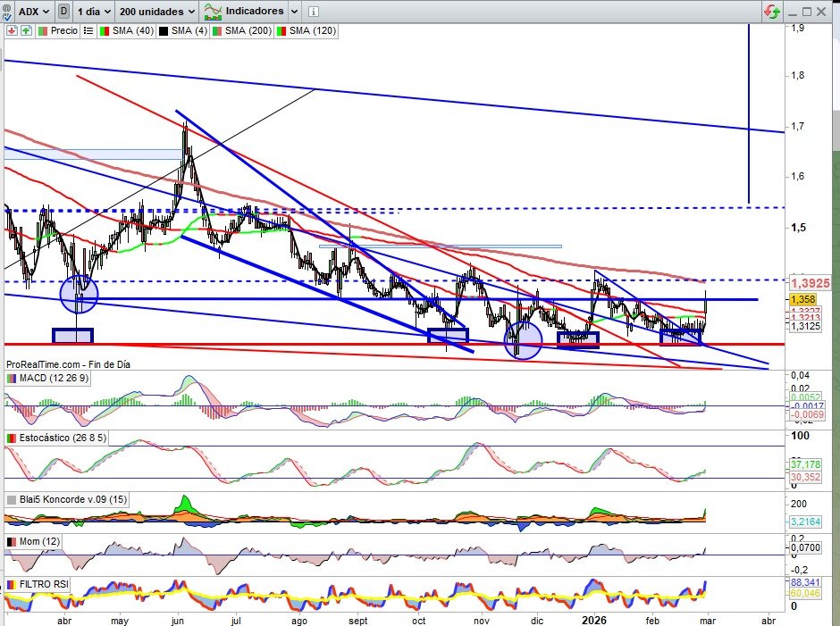Open the Estocástico (26 8 5) label
Screen dimensions: 840x626
coord(63,438)
